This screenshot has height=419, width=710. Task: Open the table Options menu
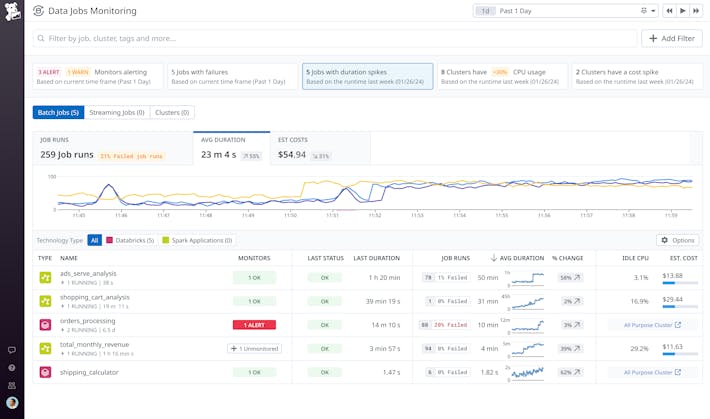click(677, 240)
